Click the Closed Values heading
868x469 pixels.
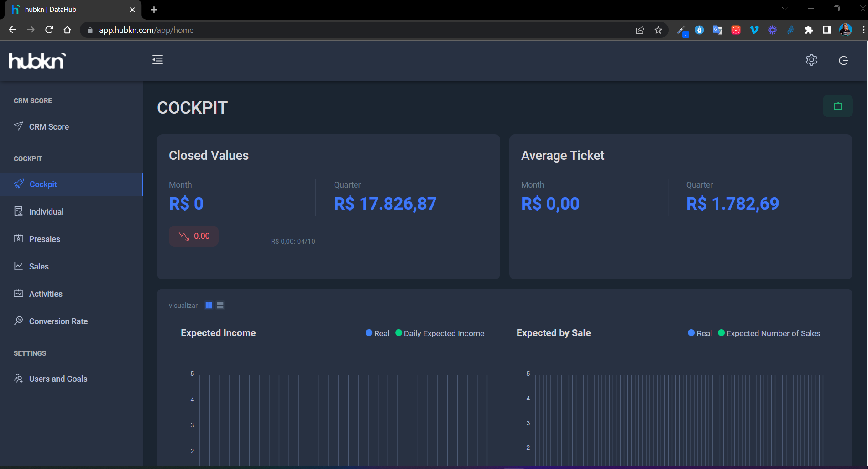pyautogui.click(x=209, y=156)
